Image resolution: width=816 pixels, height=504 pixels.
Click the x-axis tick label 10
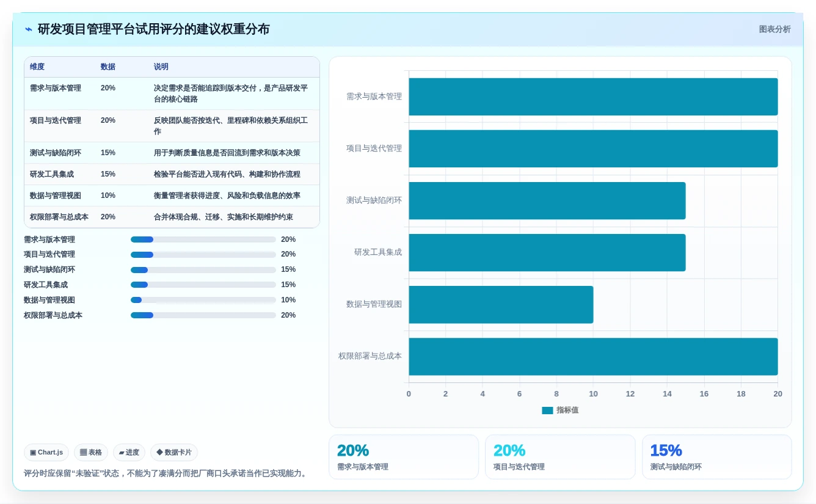click(x=593, y=394)
